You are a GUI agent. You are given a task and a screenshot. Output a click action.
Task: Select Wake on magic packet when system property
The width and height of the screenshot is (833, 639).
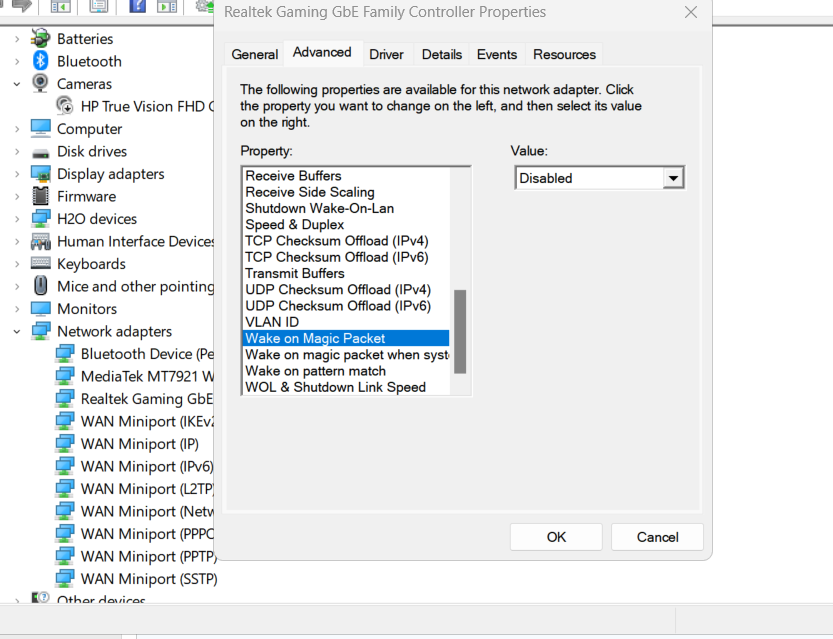(x=346, y=354)
